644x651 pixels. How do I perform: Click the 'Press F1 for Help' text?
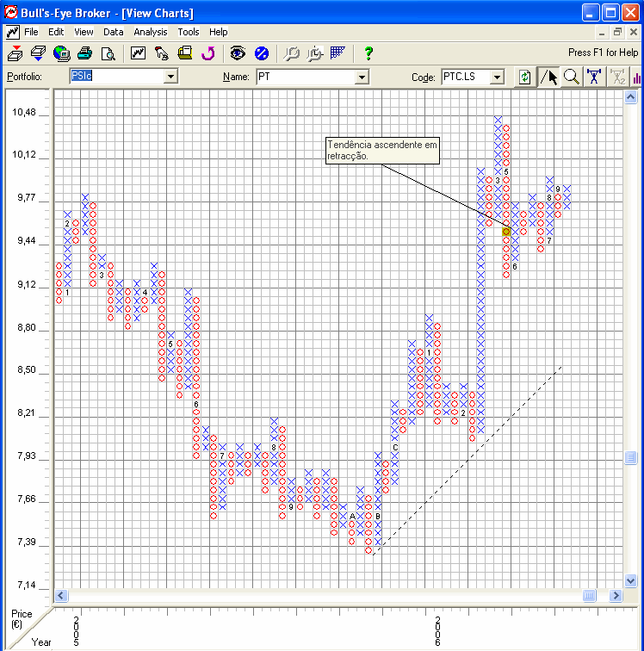click(x=603, y=53)
